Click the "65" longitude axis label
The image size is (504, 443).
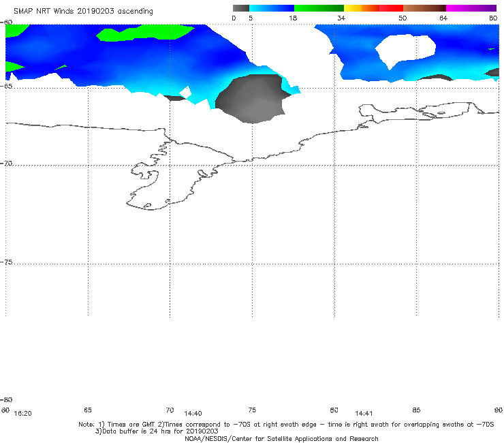coord(88,410)
